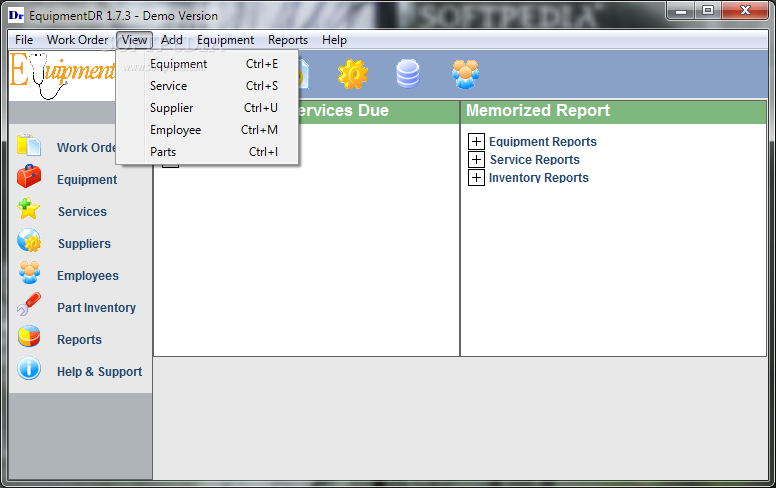Screen dimensions: 776x488
Task: Close the open View menu
Action: (134, 40)
